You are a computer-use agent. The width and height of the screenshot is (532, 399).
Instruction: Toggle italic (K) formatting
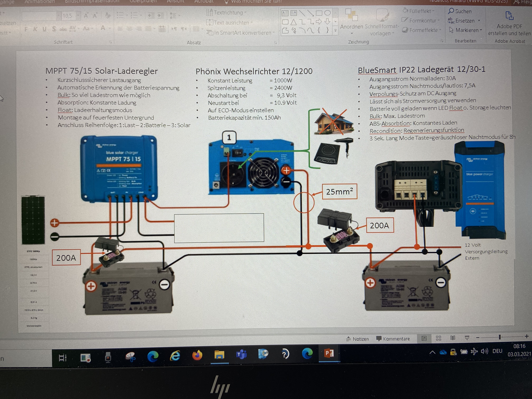tap(35, 29)
